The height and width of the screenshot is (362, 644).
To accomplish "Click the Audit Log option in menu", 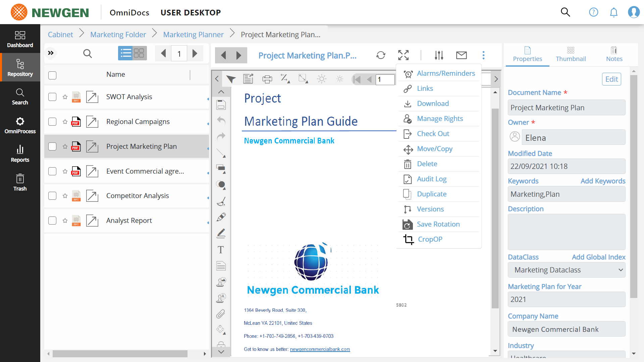I will (431, 179).
